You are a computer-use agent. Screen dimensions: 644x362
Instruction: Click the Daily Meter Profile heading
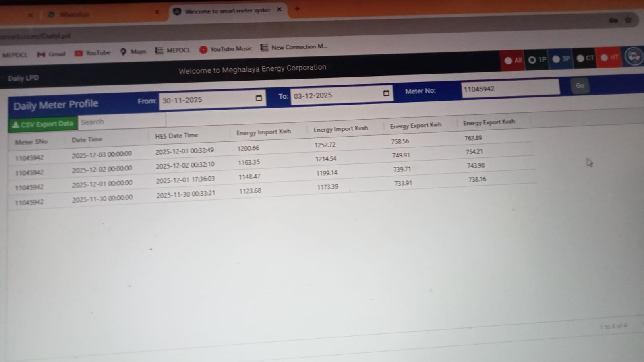point(56,105)
